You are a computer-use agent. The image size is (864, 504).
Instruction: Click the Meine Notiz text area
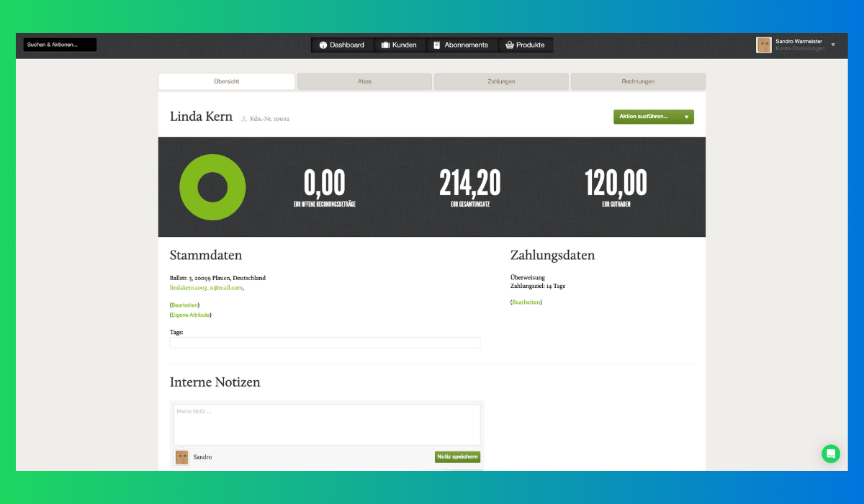327,425
